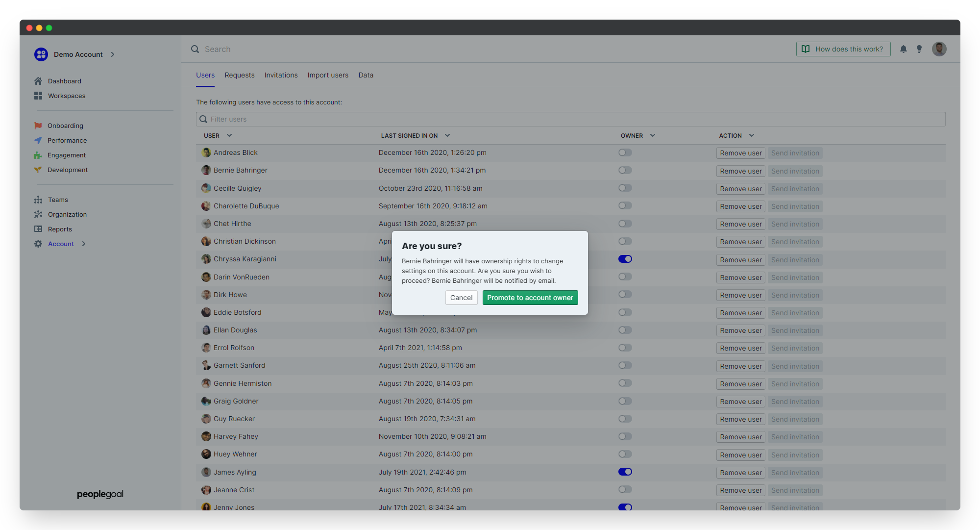The image size is (980, 530).
Task: Click How does this work? help button
Action: [x=843, y=49]
